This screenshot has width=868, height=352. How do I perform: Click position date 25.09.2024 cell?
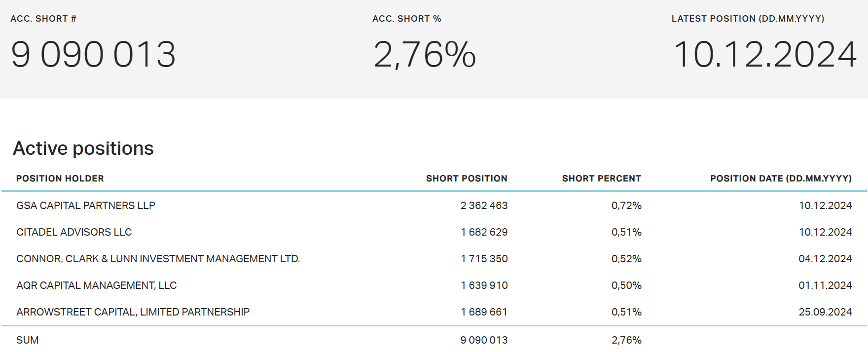pos(825,312)
